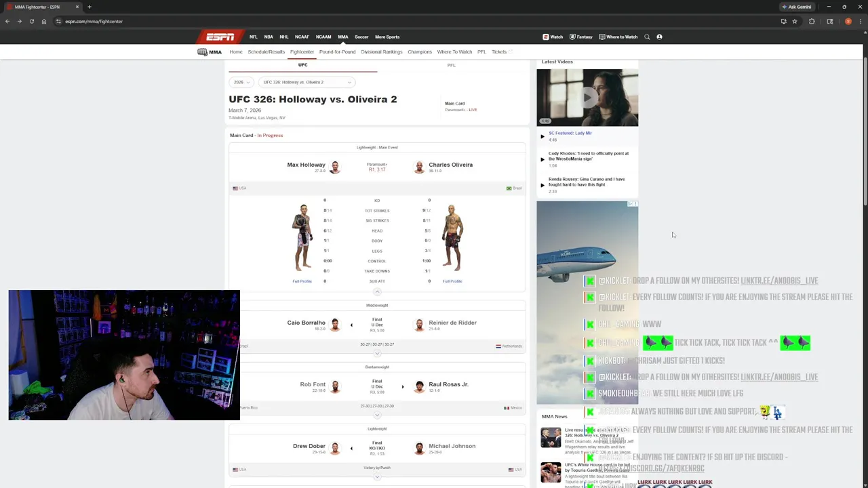Open Champions in MMA navigation

420,52
